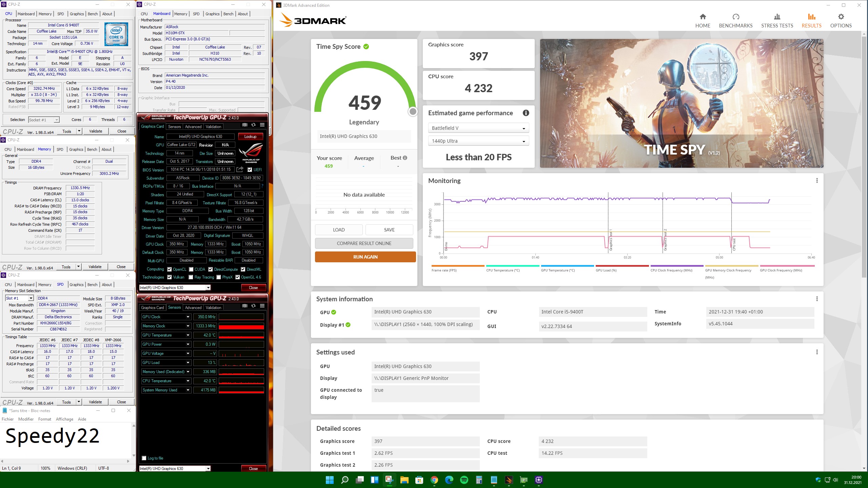
Task: Click the Bus Interface question mark in GPU-Z
Action: click(x=262, y=186)
